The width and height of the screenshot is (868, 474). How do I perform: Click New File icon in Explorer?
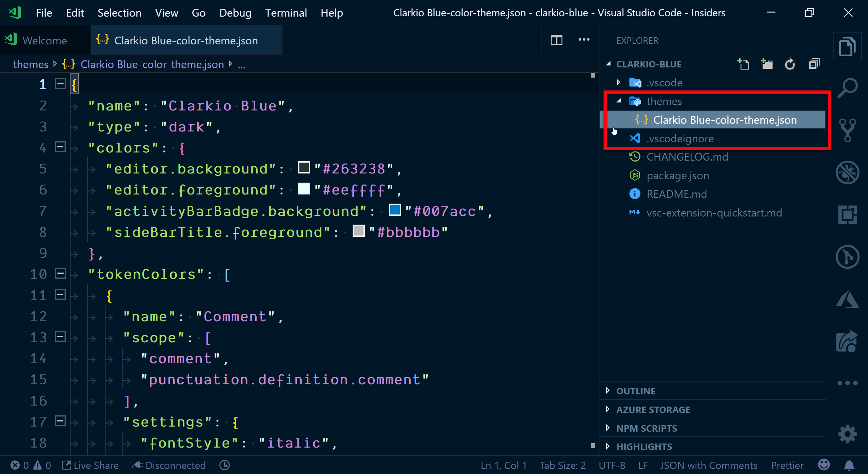click(x=743, y=64)
